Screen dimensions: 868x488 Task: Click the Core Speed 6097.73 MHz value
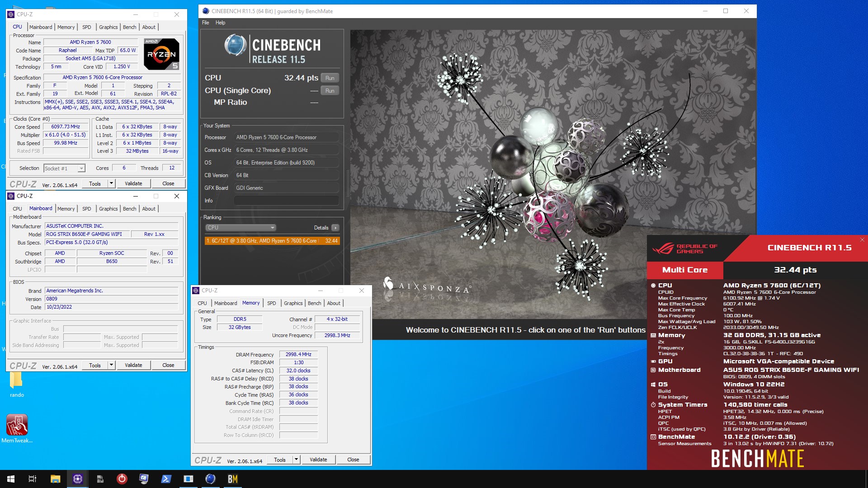(66, 127)
